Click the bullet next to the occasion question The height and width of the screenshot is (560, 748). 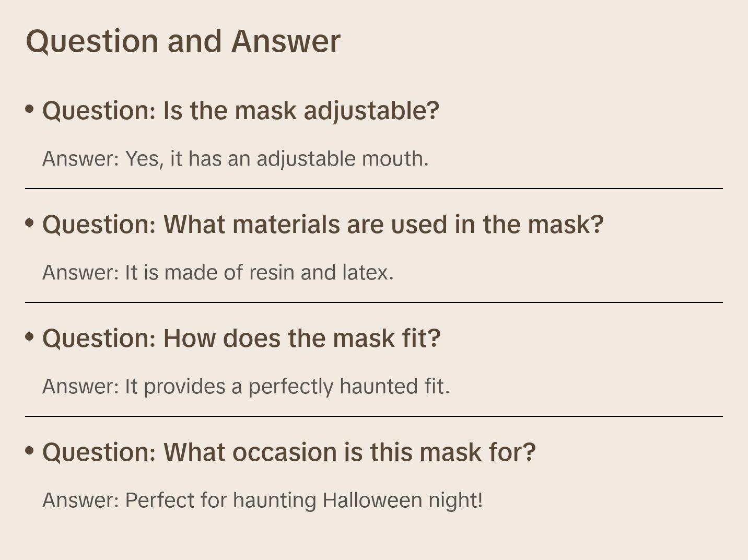tap(30, 451)
